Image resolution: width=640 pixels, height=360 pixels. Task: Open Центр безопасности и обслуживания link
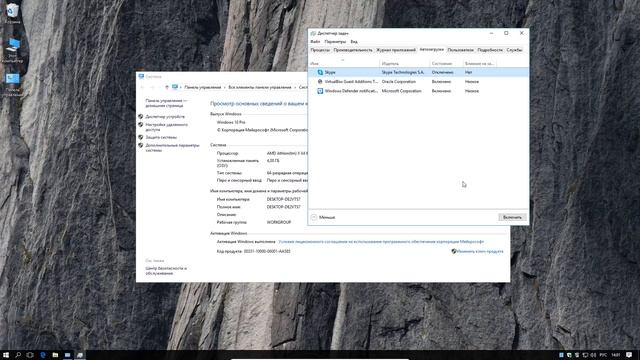click(166, 271)
